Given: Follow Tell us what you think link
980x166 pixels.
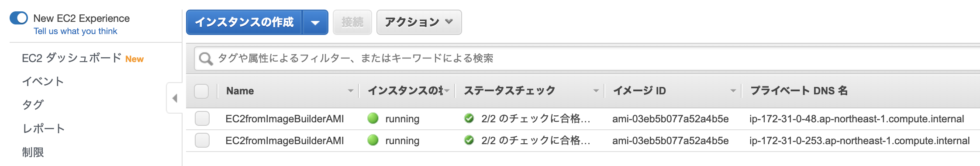Looking at the screenshot, I should [76, 31].
